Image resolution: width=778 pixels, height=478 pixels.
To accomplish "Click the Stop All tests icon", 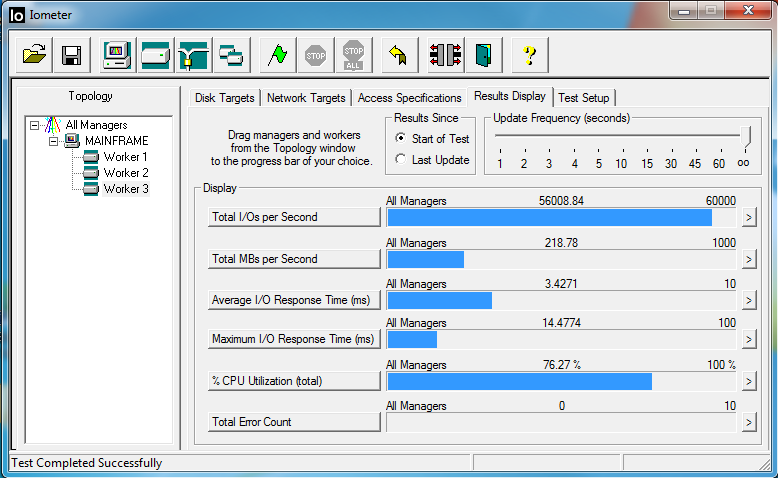I will (x=353, y=55).
